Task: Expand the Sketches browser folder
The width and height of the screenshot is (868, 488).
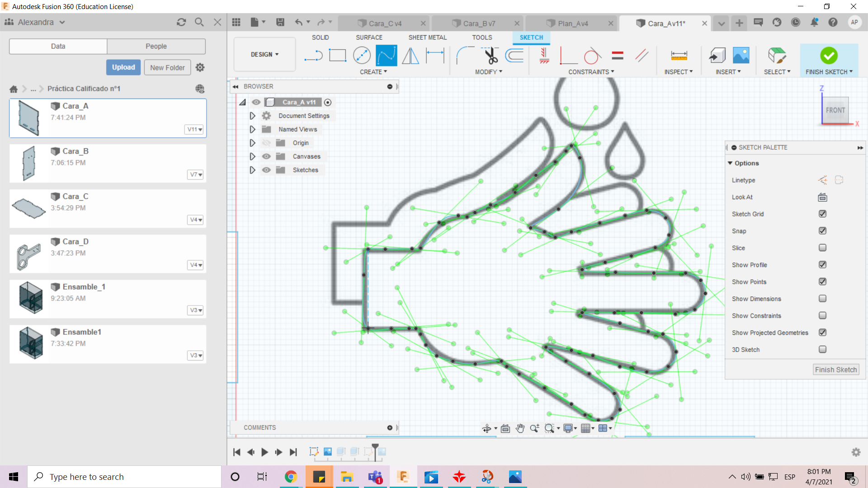Action: [x=252, y=170]
